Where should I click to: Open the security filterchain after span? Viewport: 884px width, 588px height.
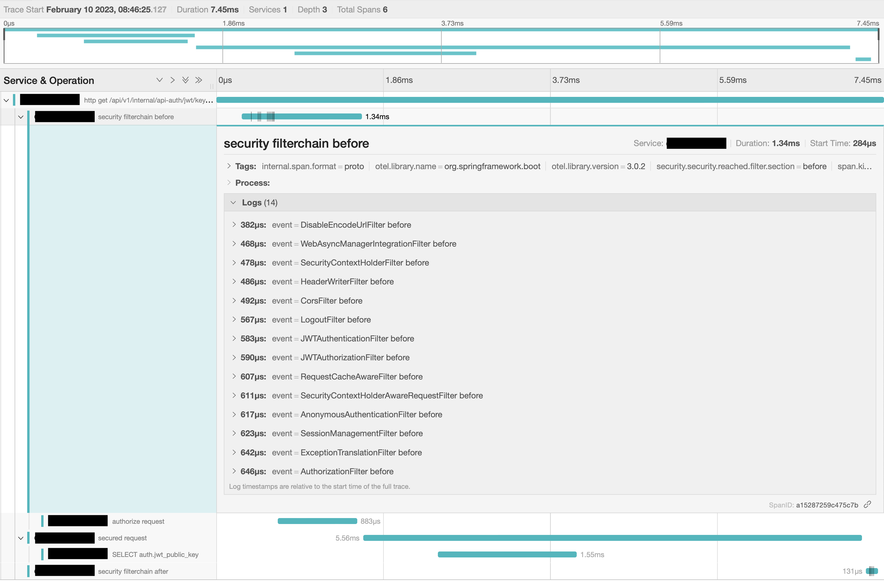pos(133,571)
